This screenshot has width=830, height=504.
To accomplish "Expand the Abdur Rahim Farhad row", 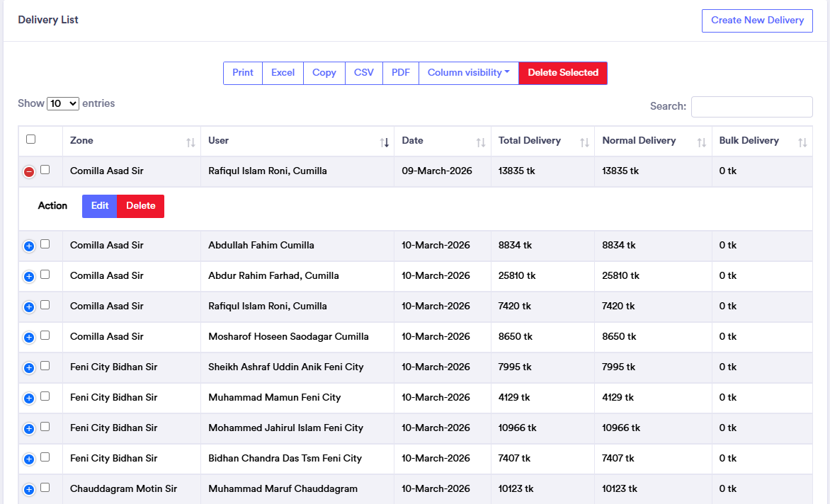I will point(29,277).
